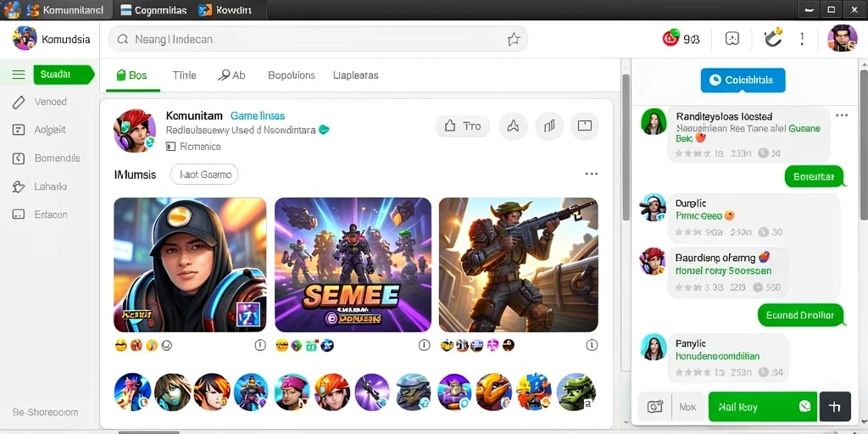Image resolution: width=868 pixels, height=434 pixels.
Task: Click the Game linsas link
Action: tap(258, 115)
